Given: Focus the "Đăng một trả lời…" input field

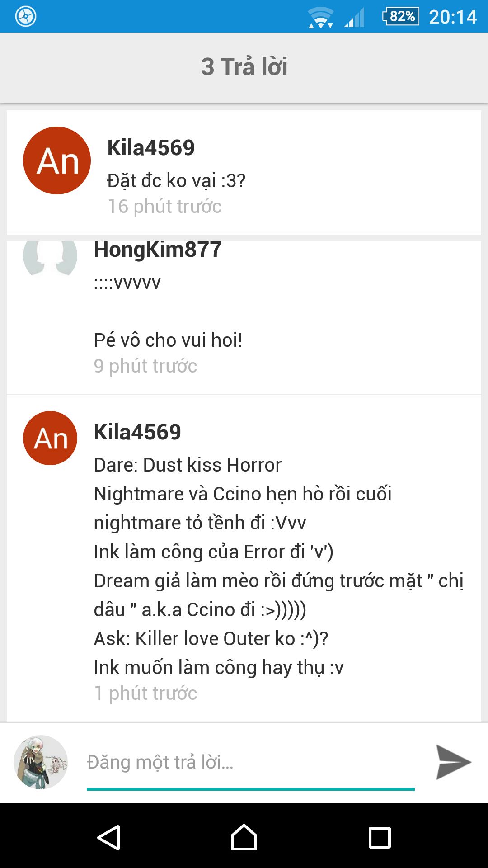Looking at the screenshot, I should pos(251,762).
